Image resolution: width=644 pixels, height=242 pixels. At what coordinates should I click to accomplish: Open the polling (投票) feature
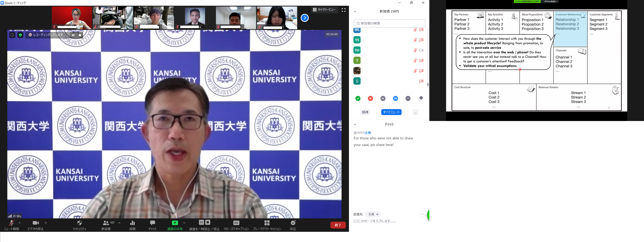click(x=132, y=225)
